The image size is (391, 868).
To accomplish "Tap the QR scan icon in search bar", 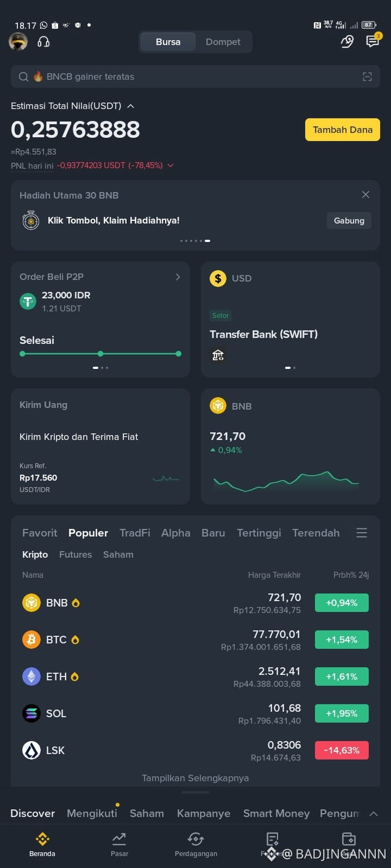I will pos(367,76).
